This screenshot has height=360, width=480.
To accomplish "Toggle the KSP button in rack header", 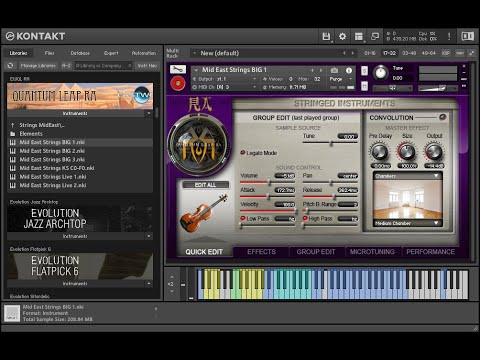I will (x=446, y=53).
